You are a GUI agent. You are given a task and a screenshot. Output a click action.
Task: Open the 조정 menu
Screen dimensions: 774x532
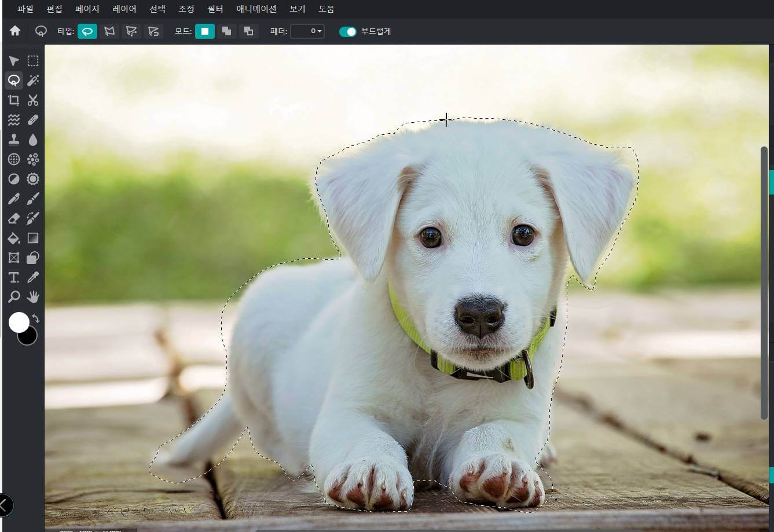pyautogui.click(x=186, y=9)
